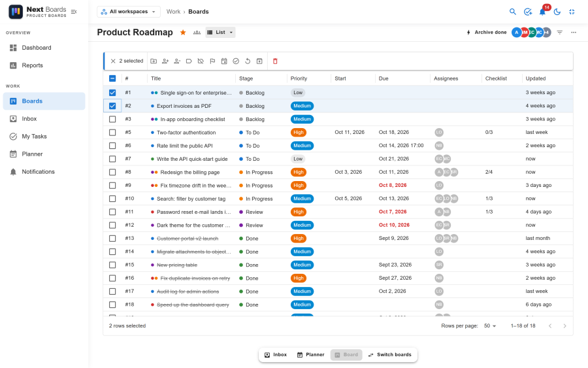588x368 pixels.
Task: Open Notifications in the sidebar
Action: coord(44,171)
